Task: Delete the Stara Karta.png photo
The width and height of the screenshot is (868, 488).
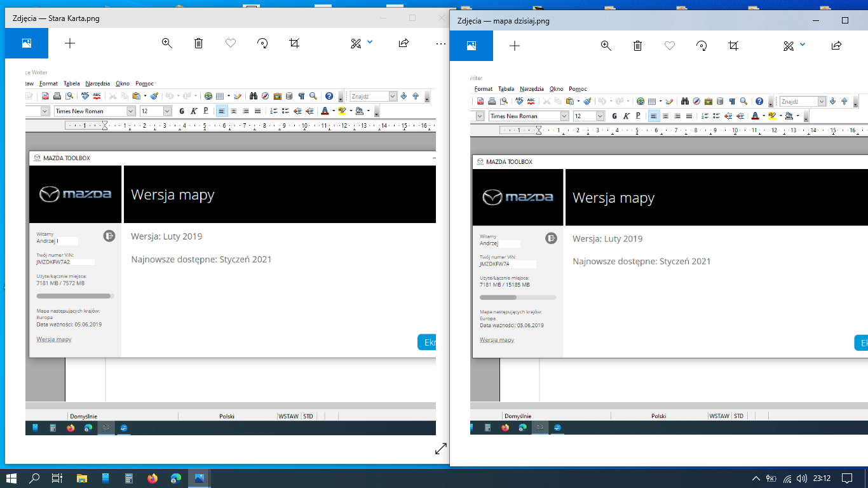Action: (199, 43)
